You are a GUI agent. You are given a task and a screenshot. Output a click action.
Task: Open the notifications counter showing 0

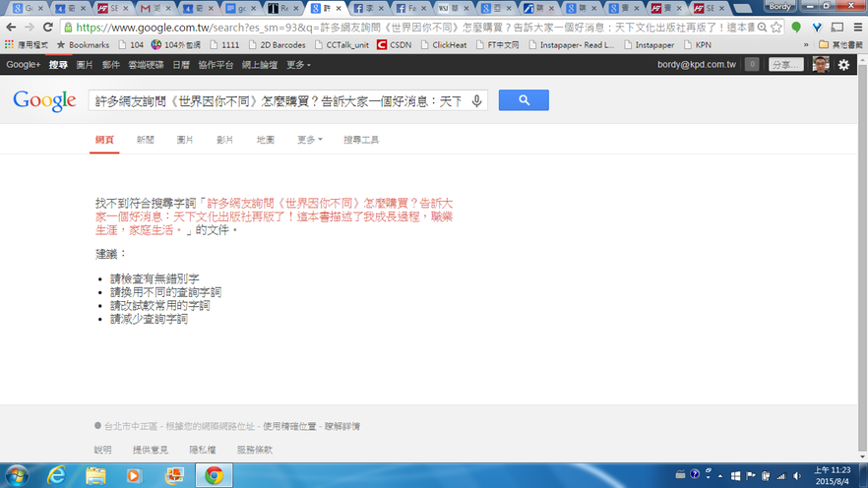[752, 65]
